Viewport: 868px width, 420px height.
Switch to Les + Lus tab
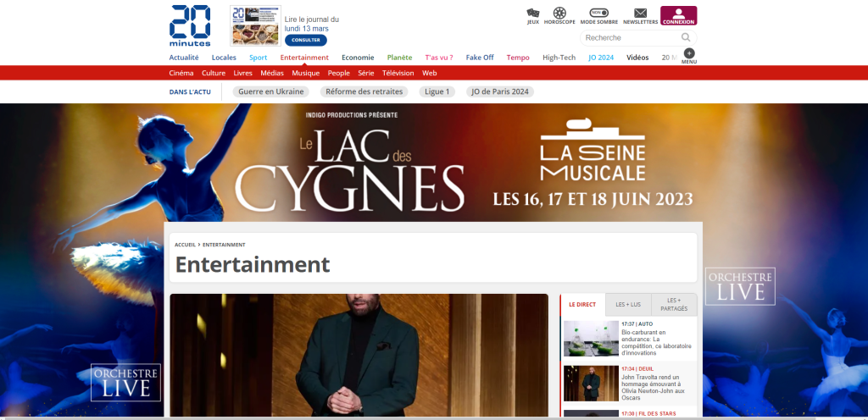click(x=628, y=305)
